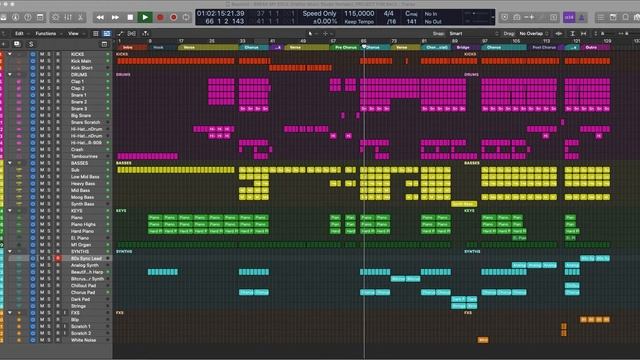640x360 pixels.
Task: Toggle power button on Piano track
Action: [33, 218]
